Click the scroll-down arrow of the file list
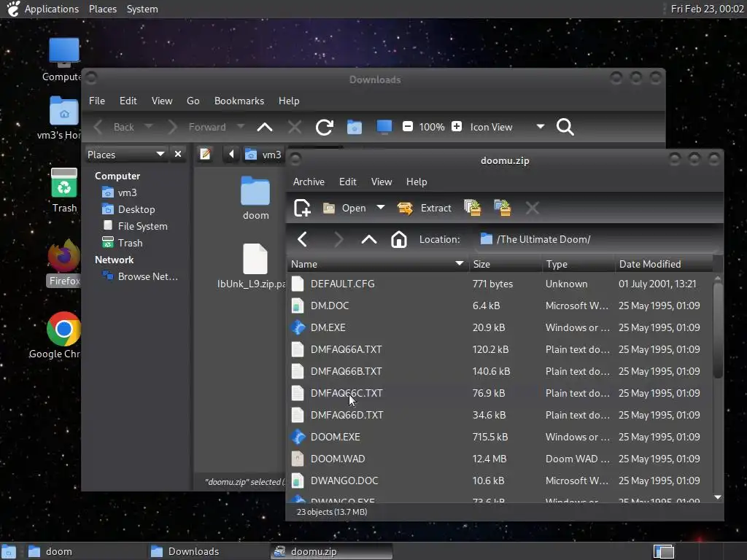The height and width of the screenshot is (560, 747). 718,497
